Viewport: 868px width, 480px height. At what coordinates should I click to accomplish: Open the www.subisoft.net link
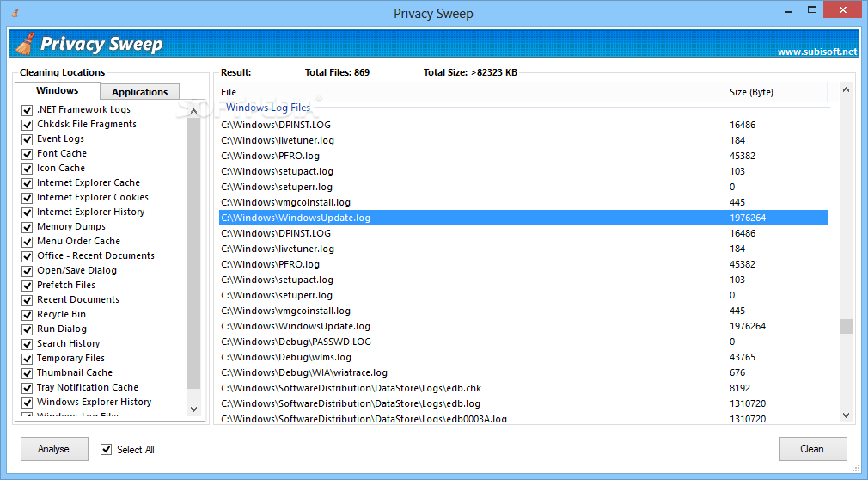coord(817,52)
